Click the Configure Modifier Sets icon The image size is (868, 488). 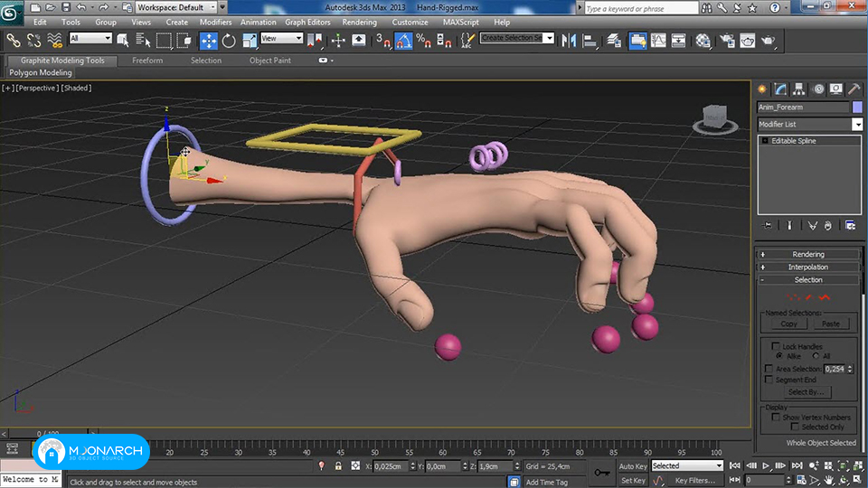click(850, 225)
